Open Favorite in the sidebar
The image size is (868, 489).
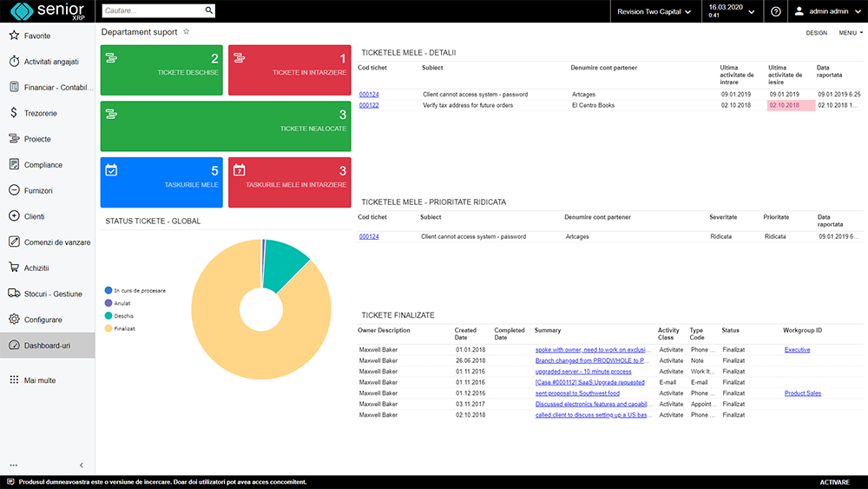point(37,36)
